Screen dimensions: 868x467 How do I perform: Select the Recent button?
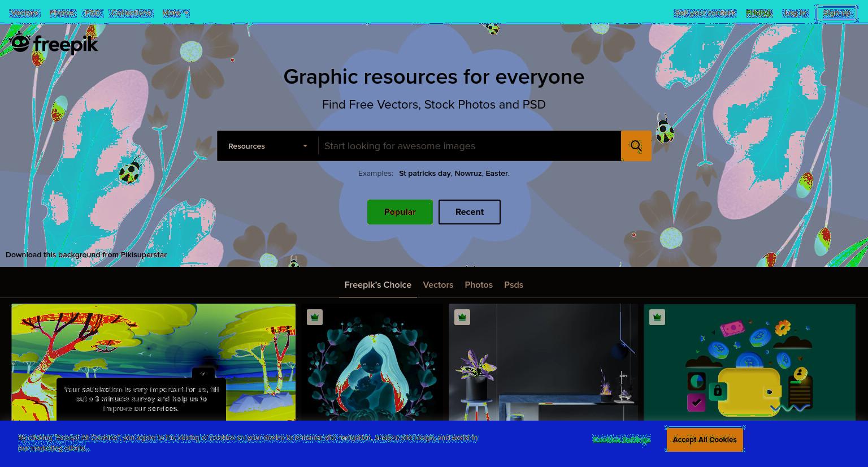(x=470, y=212)
